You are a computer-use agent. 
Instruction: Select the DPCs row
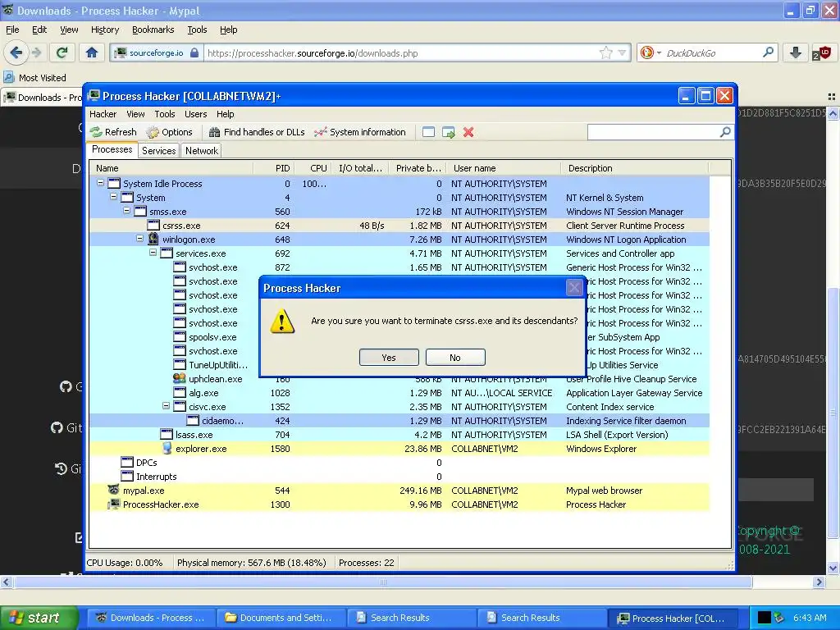(399, 463)
